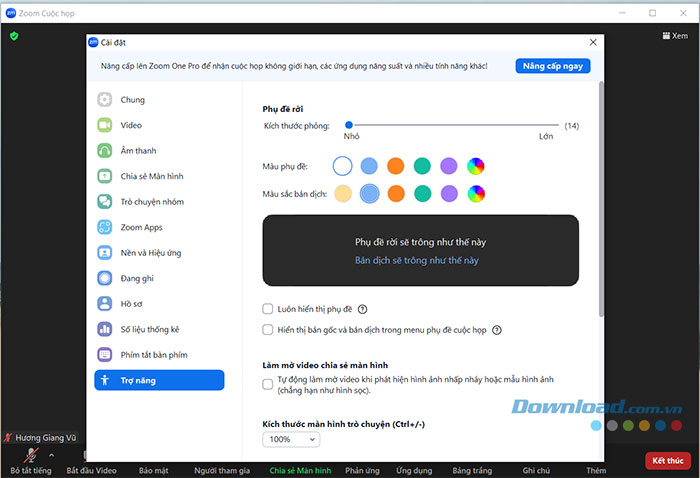Screen dimensions: 700x478
Task: Enable Tự động làm mờ video checkbox
Action: tap(267, 384)
